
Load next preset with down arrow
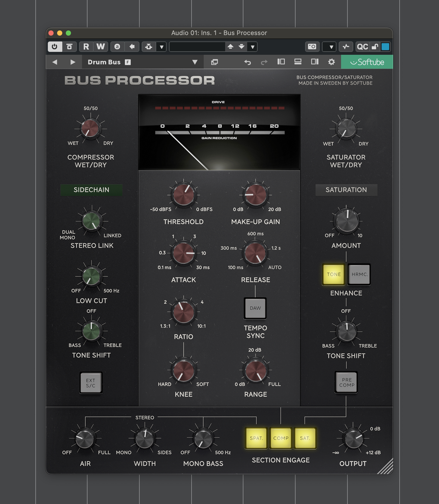tap(241, 47)
